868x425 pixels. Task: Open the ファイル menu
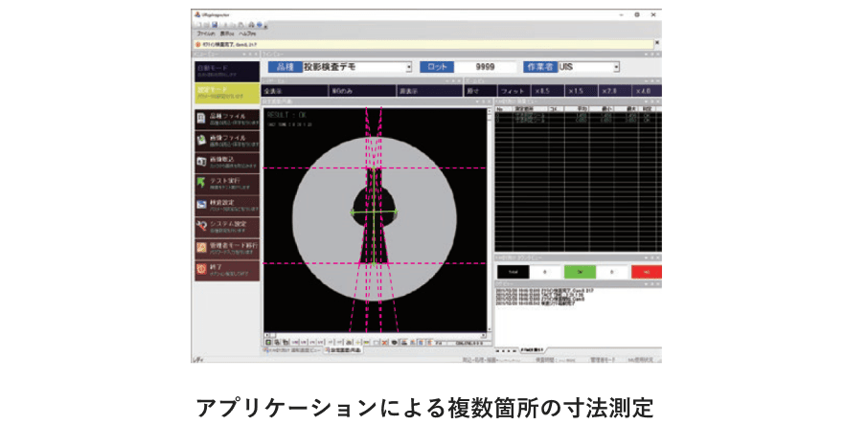(x=203, y=33)
